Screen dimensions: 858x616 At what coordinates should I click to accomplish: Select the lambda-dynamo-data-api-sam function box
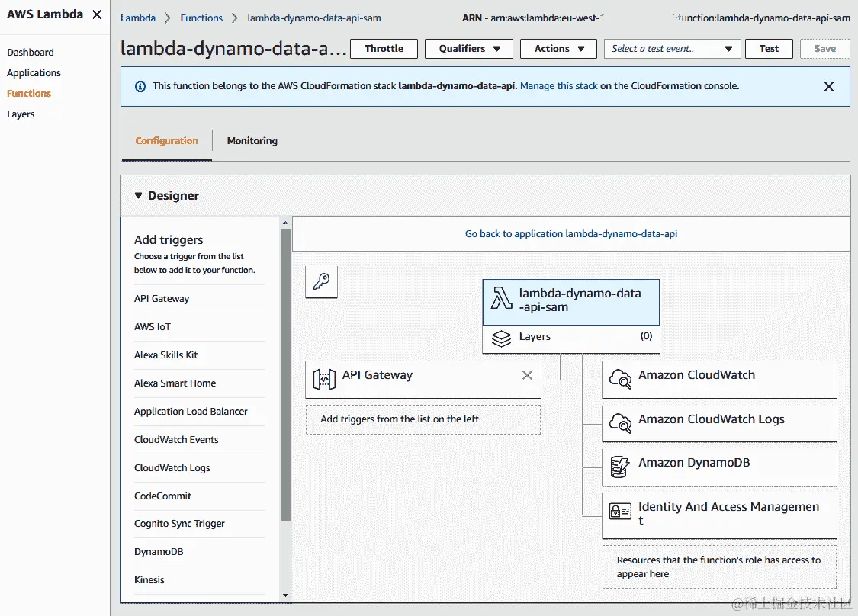coord(570,302)
